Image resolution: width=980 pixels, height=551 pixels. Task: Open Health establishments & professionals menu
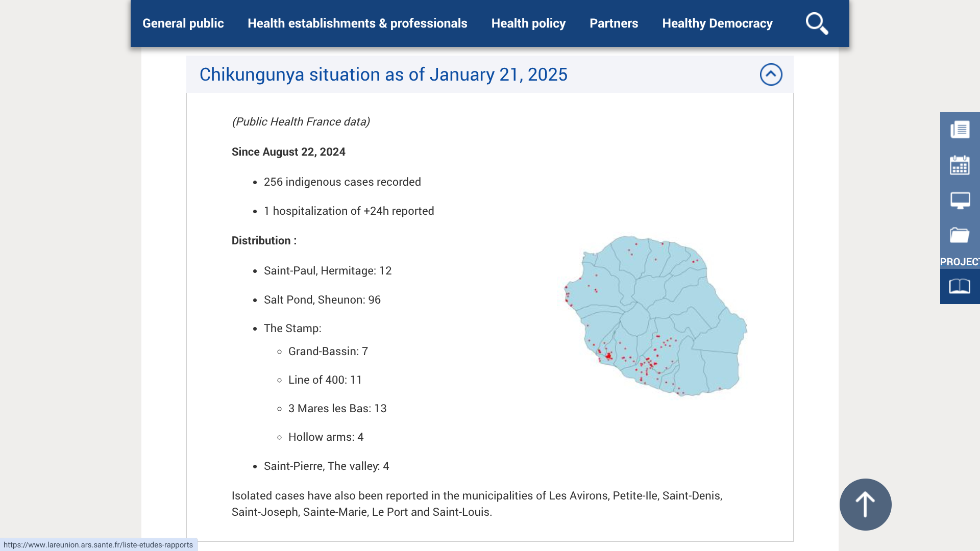(x=357, y=23)
